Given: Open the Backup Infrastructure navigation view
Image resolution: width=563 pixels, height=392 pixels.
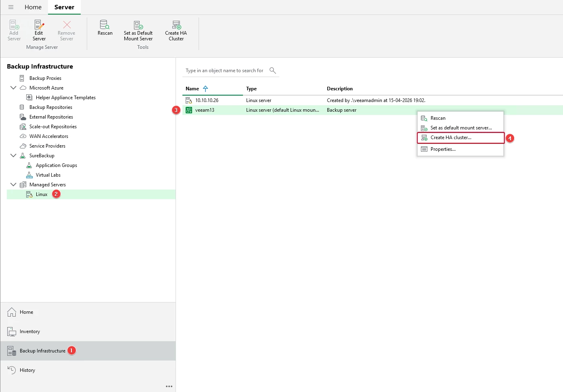Looking at the screenshot, I should tap(88, 351).
